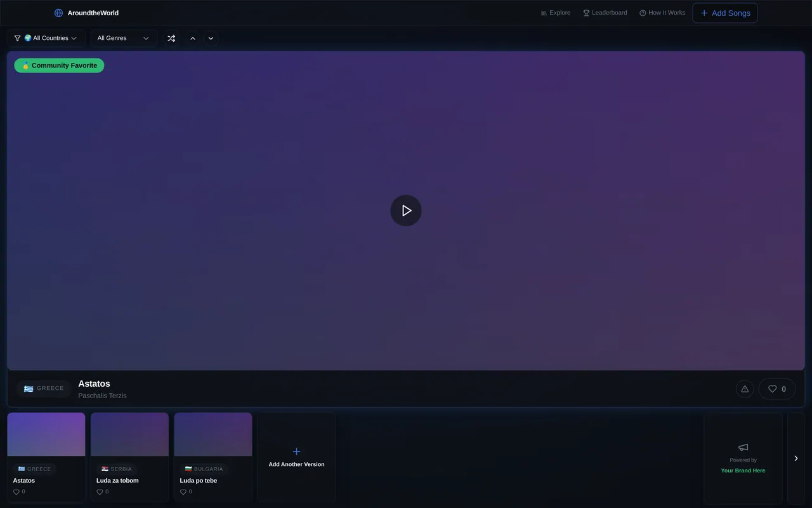This screenshot has height=508, width=812.
Task: Click artist name Paschalis Terzis
Action: 102,396
